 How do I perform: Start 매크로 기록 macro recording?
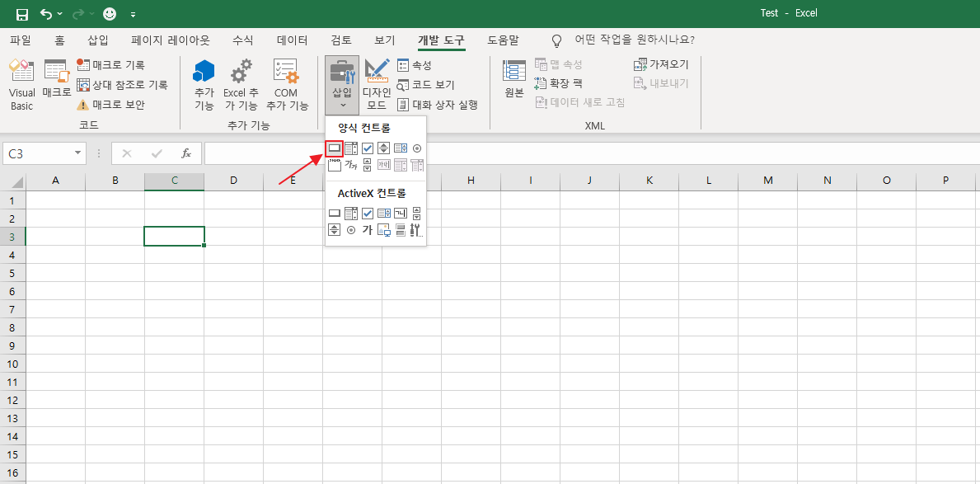point(110,64)
